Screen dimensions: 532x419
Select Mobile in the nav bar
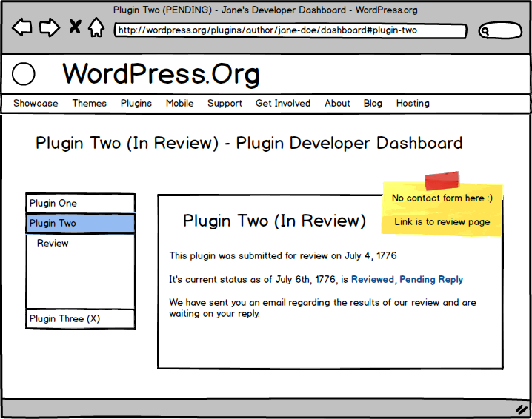click(179, 104)
